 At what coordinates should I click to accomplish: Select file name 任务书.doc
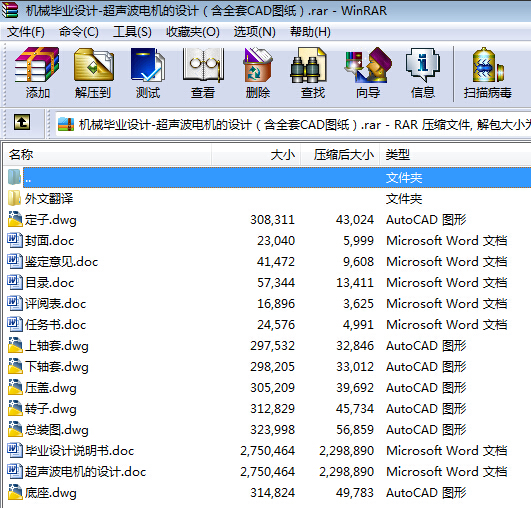55,325
